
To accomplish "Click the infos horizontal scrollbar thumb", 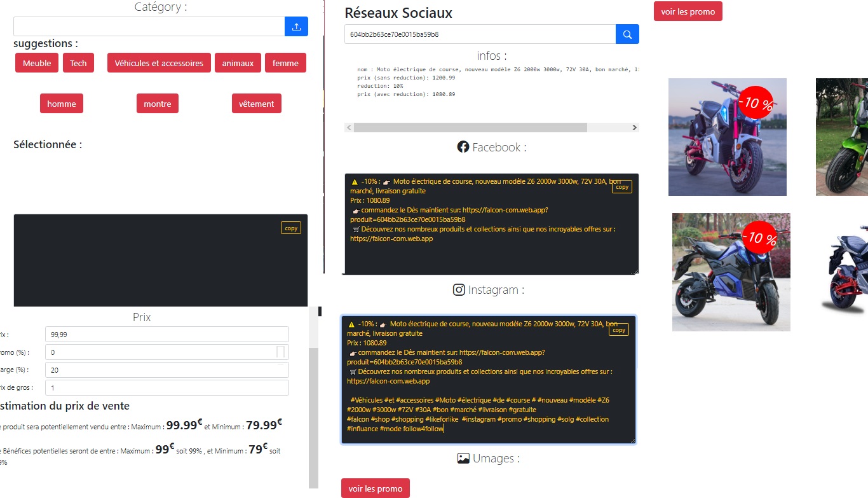I will click(x=470, y=128).
